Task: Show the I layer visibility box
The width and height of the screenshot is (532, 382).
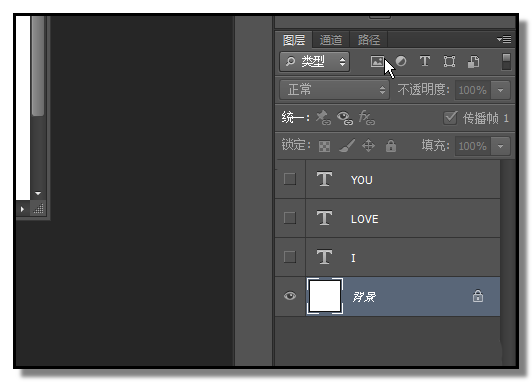Action: point(290,257)
